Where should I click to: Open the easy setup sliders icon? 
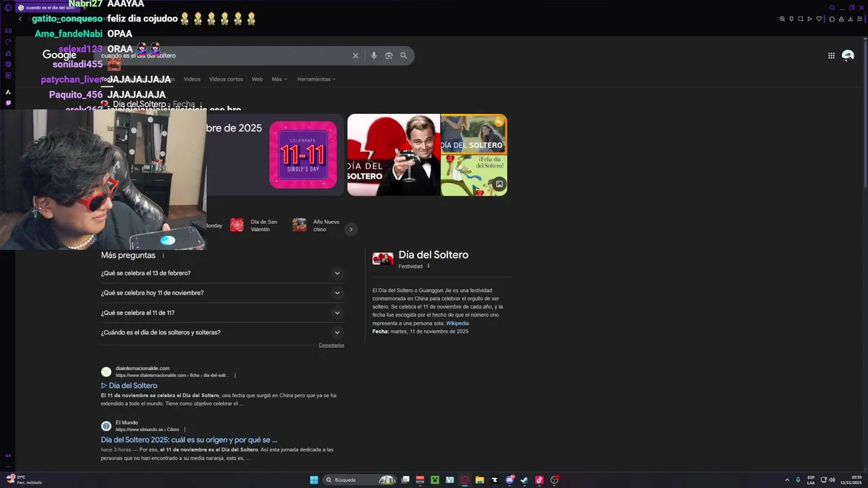point(860,19)
